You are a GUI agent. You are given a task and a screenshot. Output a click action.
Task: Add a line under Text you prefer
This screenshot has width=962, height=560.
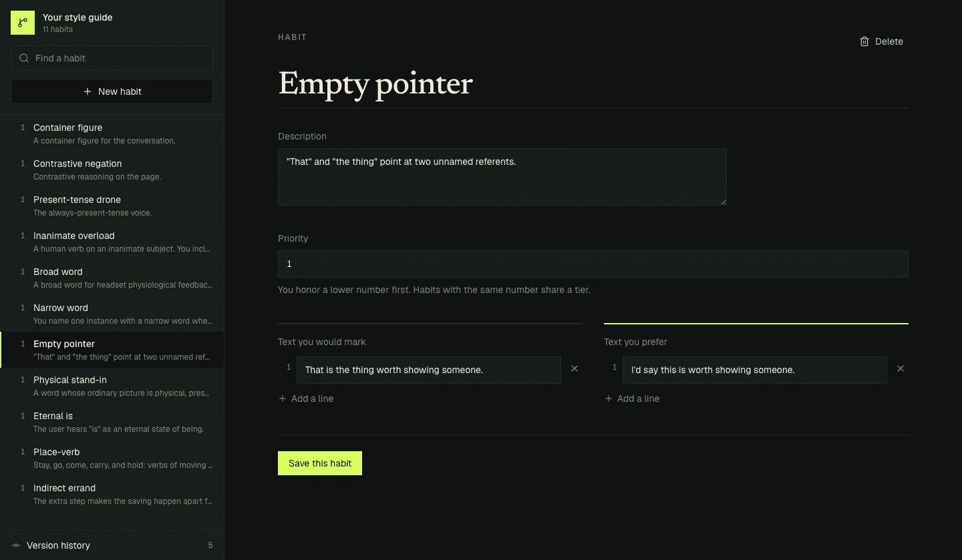coord(632,398)
